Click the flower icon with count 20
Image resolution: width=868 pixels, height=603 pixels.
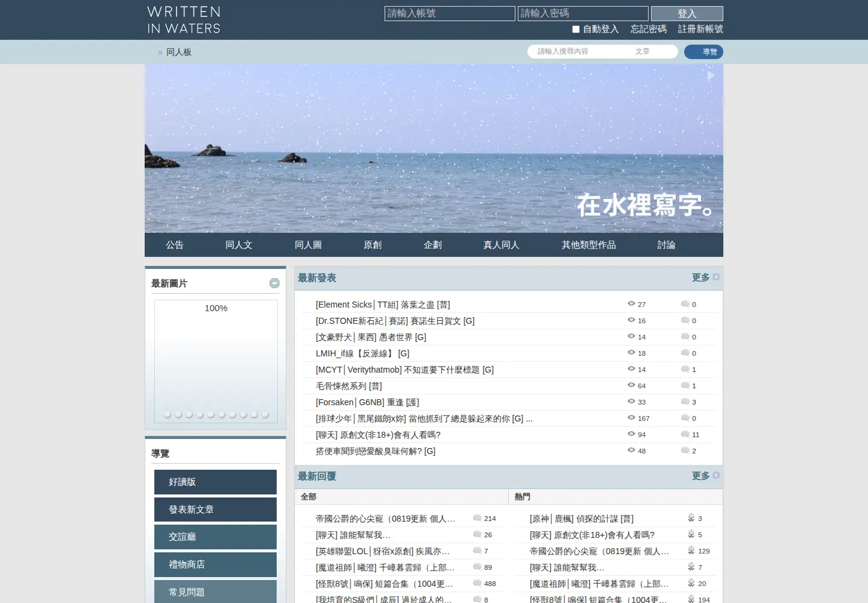[x=691, y=583]
